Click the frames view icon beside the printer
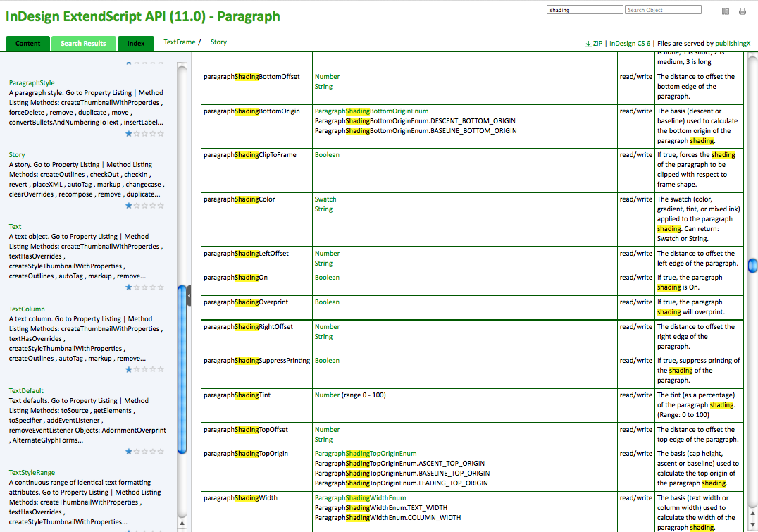Image resolution: width=758 pixels, height=532 pixels. pos(726,11)
